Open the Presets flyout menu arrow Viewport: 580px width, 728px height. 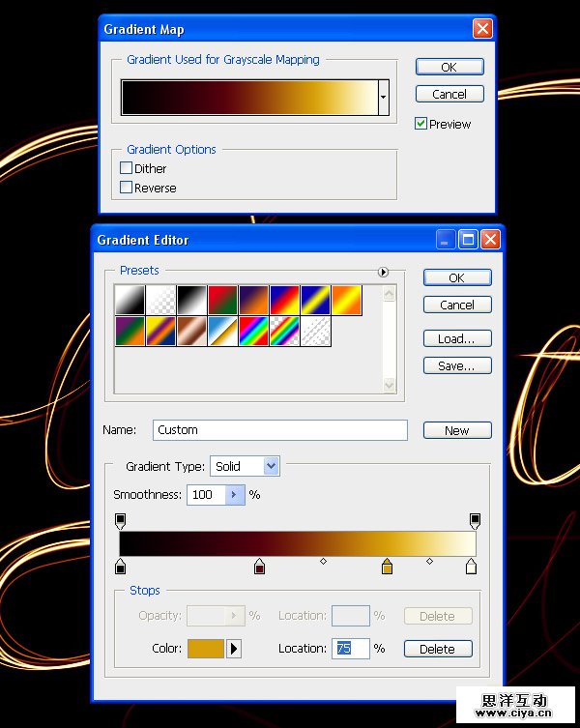[x=383, y=272]
